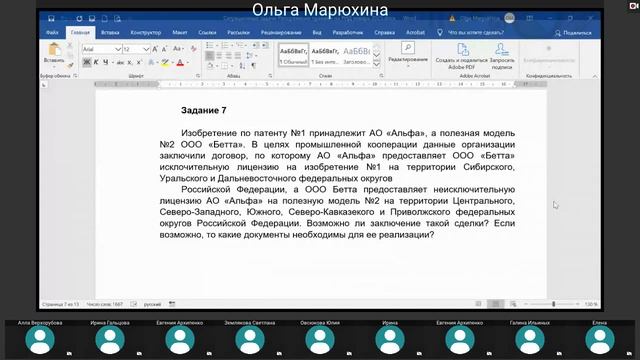640x360 pixels.
Task: Open the Paragraph (Абзац) dialog launcher
Action: [270, 76]
